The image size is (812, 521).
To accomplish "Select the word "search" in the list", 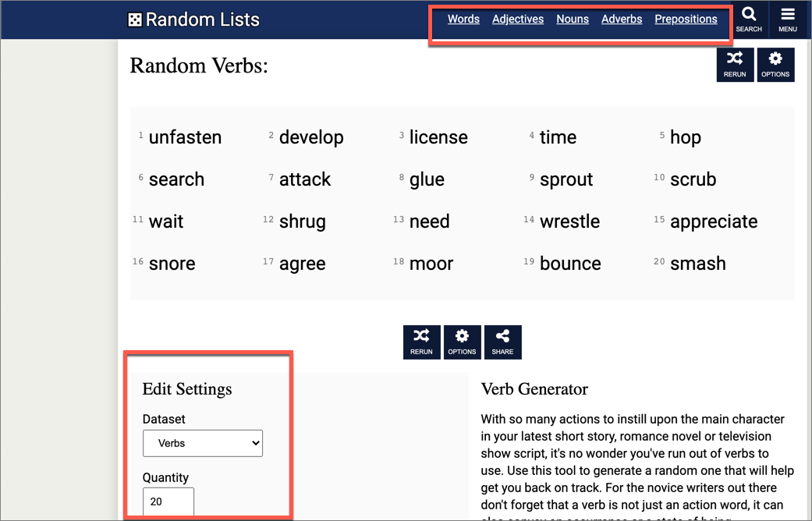I will pos(176,179).
